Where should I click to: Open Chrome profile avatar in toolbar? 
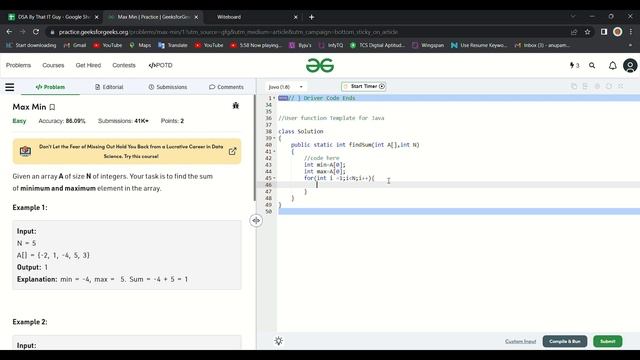coord(618,31)
